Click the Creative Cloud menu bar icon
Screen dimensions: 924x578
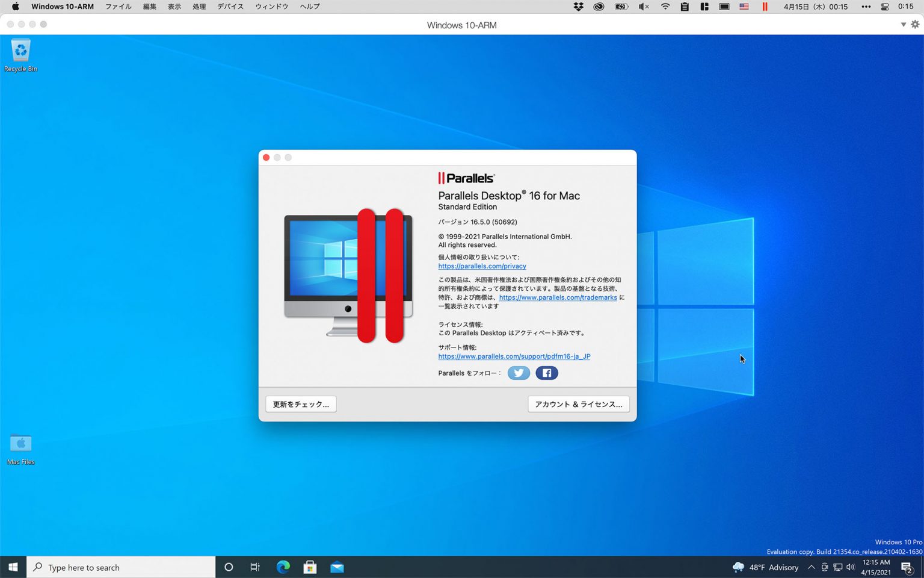(599, 7)
